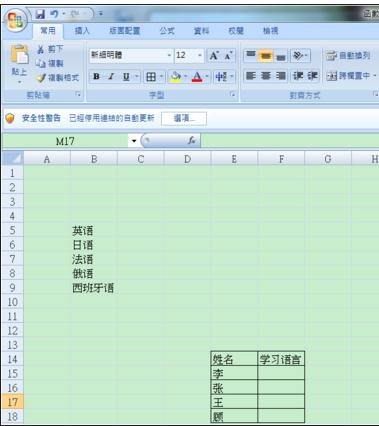The image size is (379, 426).
Task: Apply cell borders icon
Action: click(151, 77)
